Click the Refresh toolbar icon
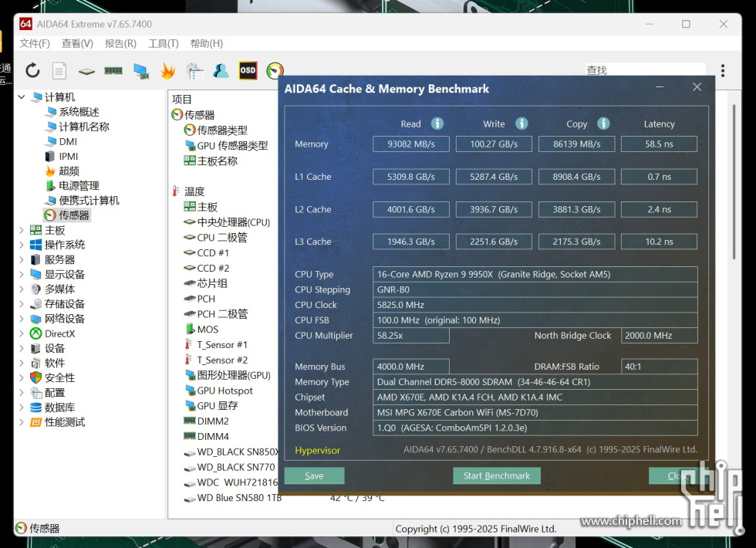This screenshot has width=756, height=548. (x=32, y=70)
